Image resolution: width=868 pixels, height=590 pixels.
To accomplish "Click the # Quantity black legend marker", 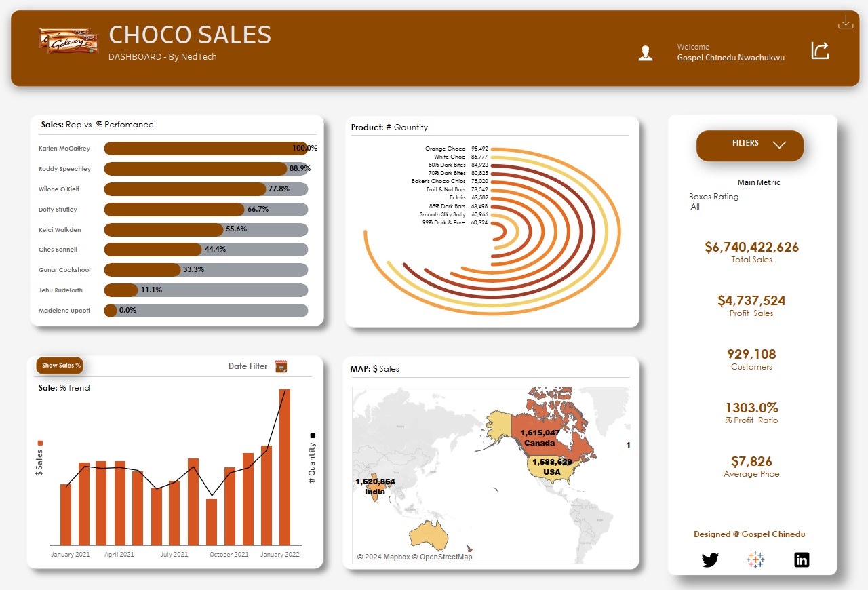I will pyautogui.click(x=312, y=435).
